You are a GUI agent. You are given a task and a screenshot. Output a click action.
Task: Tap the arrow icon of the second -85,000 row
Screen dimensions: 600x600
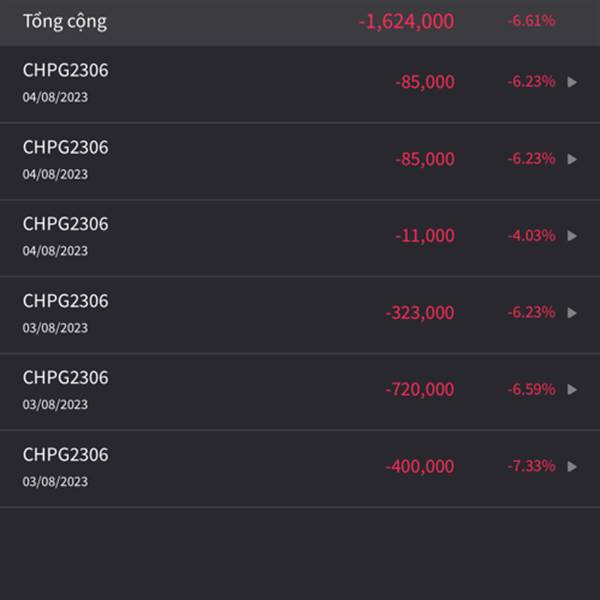click(x=572, y=159)
